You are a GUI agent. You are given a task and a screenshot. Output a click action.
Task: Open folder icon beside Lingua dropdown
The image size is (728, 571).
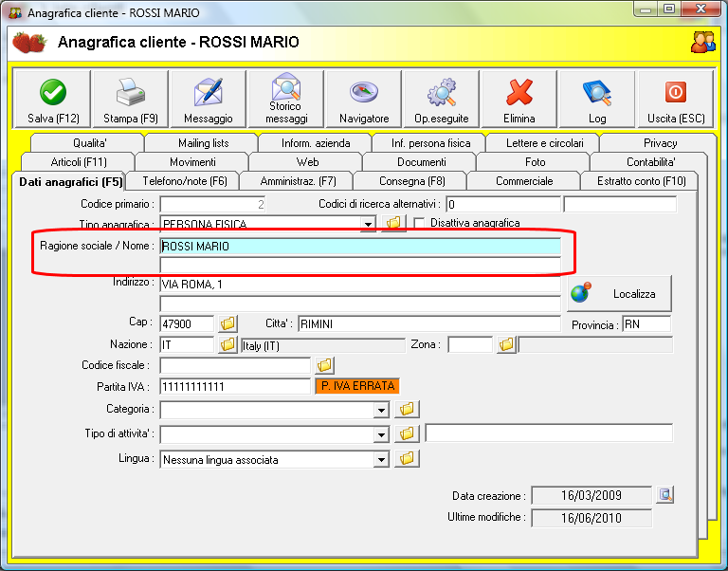(407, 458)
